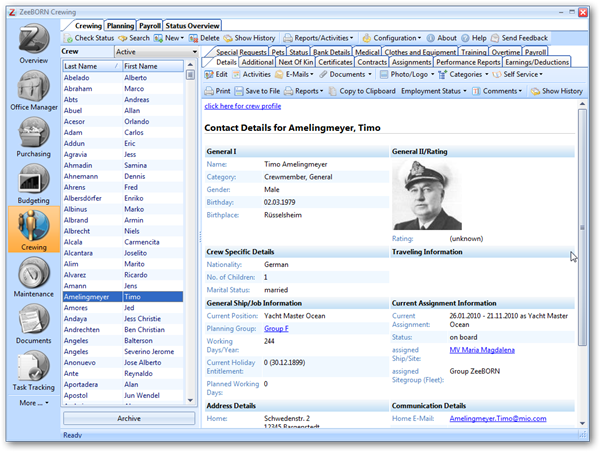Select crew row Abelado Alberto

123,78
